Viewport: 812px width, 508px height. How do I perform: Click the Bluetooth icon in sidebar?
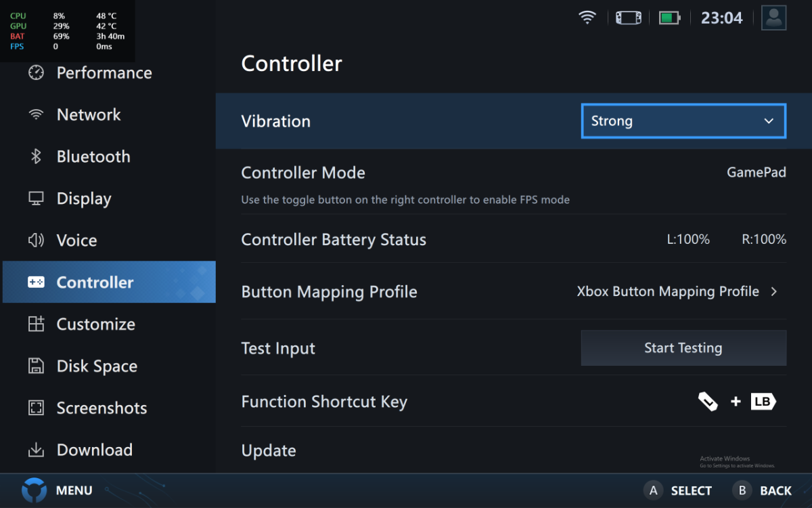pyautogui.click(x=36, y=156)
